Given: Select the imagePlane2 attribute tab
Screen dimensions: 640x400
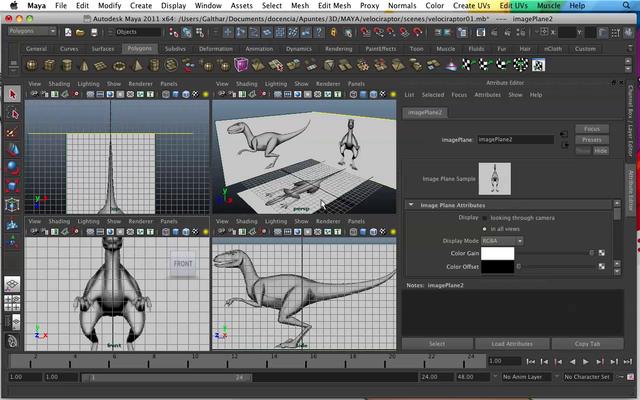Looking at the screenshot, I should tap(425, 113).
